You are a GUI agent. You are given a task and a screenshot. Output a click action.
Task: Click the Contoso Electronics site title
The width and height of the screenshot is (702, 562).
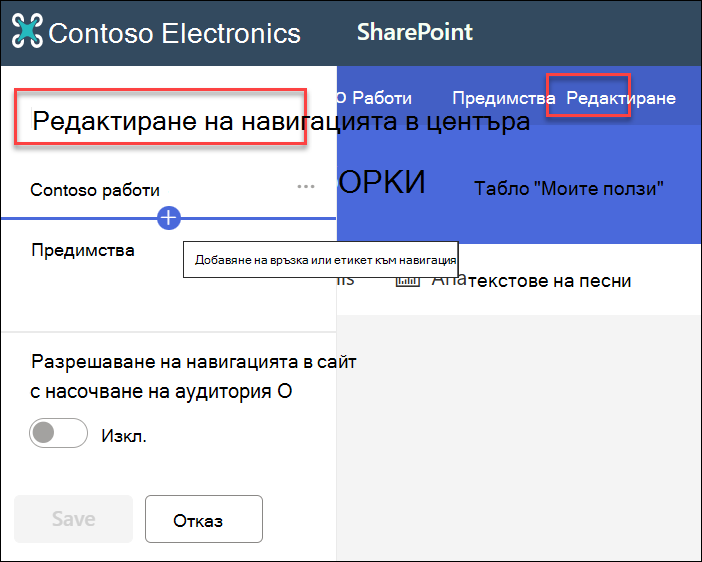pos(174,33)
